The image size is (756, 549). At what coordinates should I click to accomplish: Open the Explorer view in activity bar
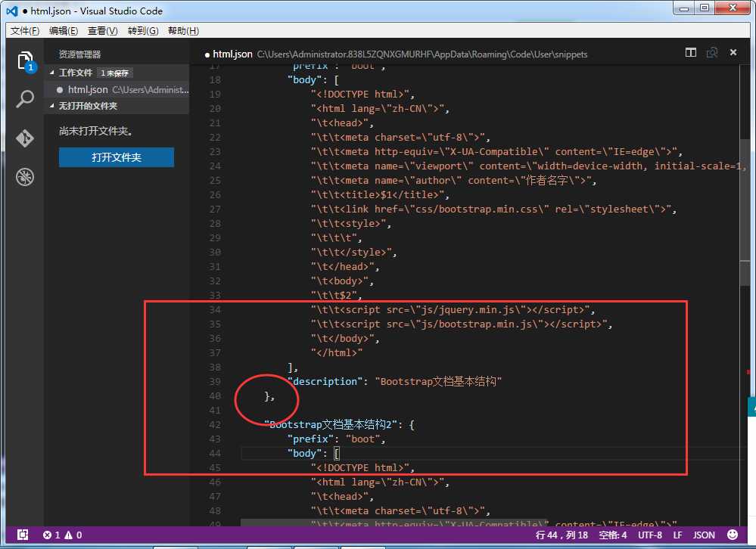pos(24,61)
